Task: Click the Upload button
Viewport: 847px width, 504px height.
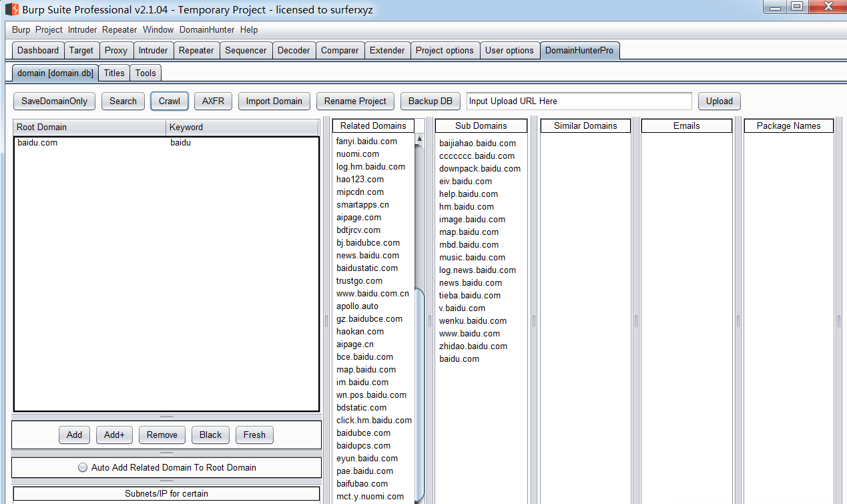Action: (x=720, y=101)
